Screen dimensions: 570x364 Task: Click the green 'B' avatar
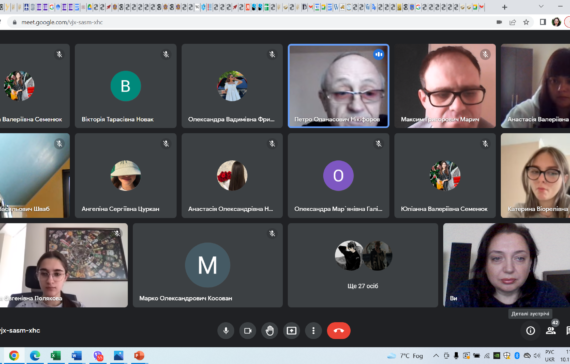tap(125, 86)
